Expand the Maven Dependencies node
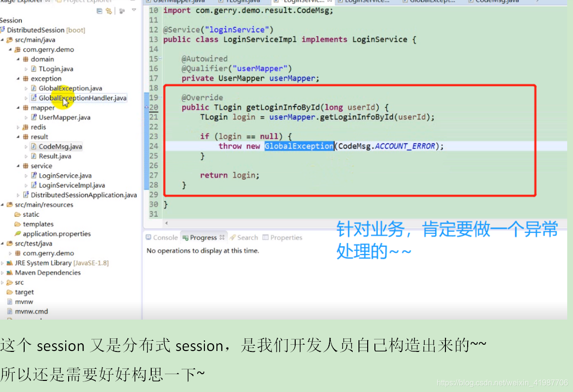The height and width of the screenshot is (392, 573). point(2,273)
